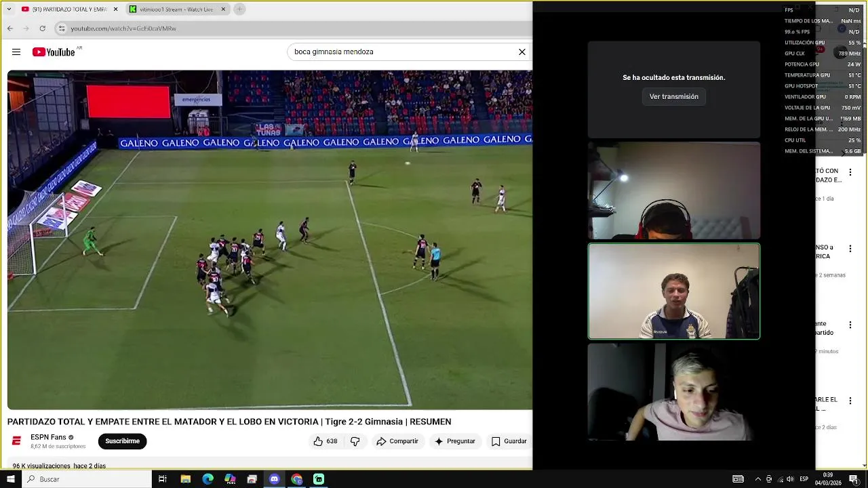Open options menu for video dated '1 día'
This screenshot has height=488, width=868.
coord(850,173)
